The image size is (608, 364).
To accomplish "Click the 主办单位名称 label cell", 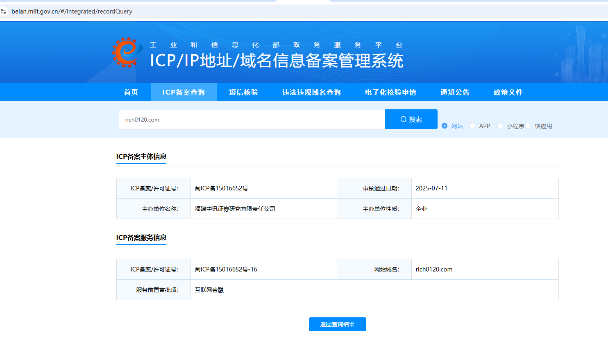I will [x=154, y=209].
